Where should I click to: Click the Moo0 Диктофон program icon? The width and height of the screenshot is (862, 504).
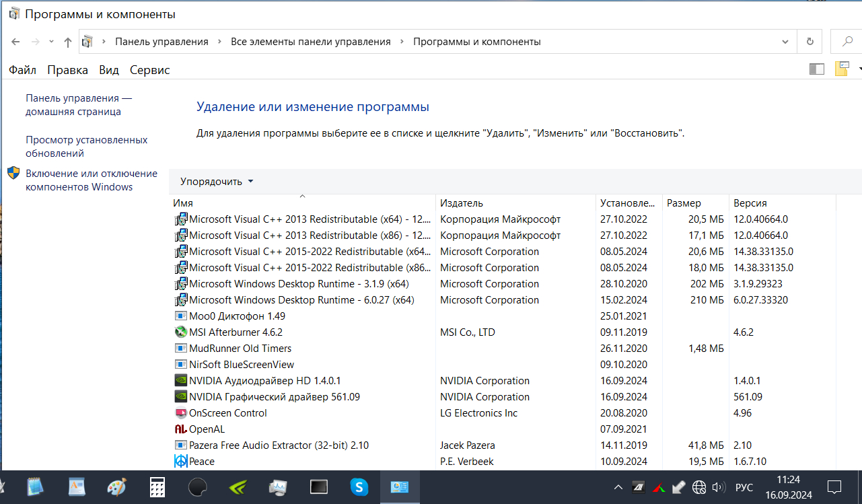[x=180, y=316]
